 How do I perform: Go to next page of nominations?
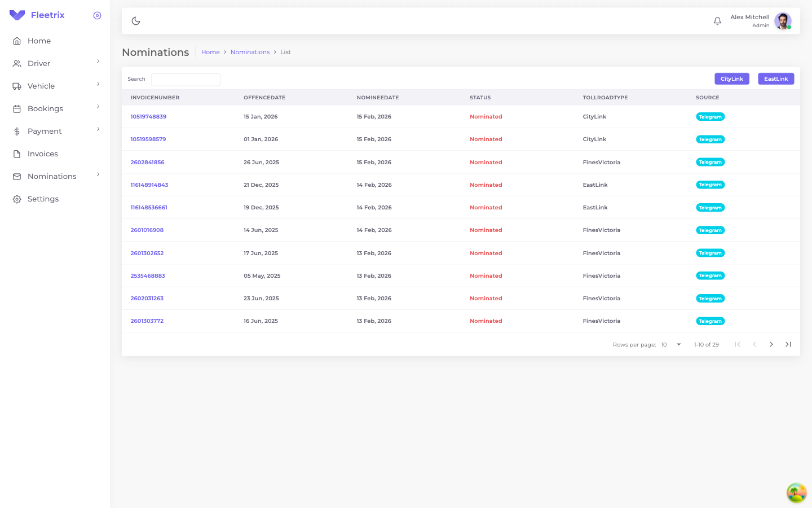coord(771,344)
